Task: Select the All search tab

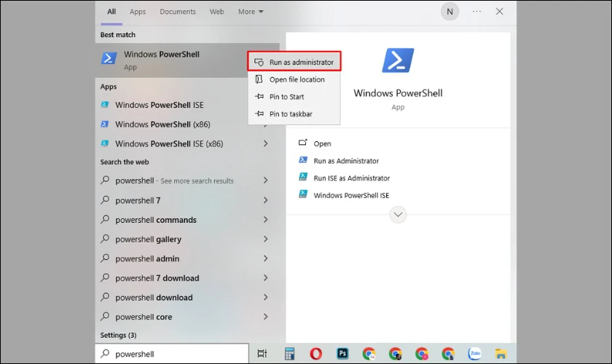Action: pyautogui.click(x=111, y=12)
